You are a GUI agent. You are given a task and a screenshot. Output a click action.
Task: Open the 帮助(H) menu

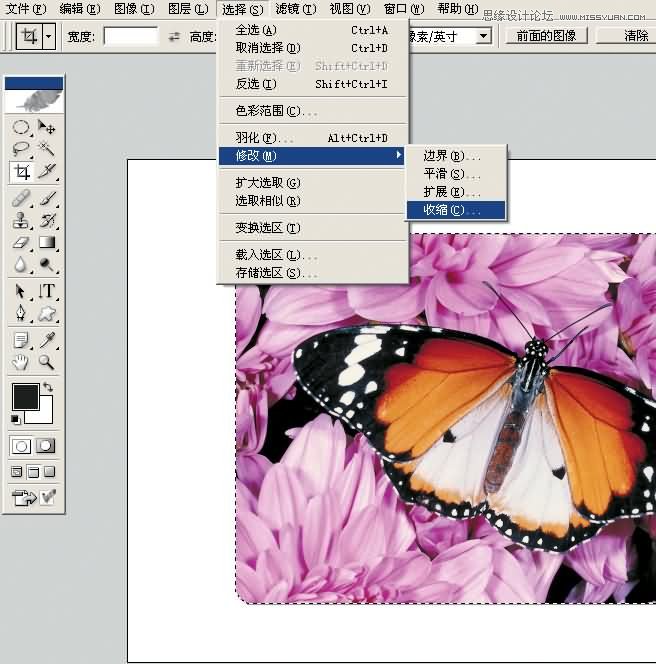point(457,9)
